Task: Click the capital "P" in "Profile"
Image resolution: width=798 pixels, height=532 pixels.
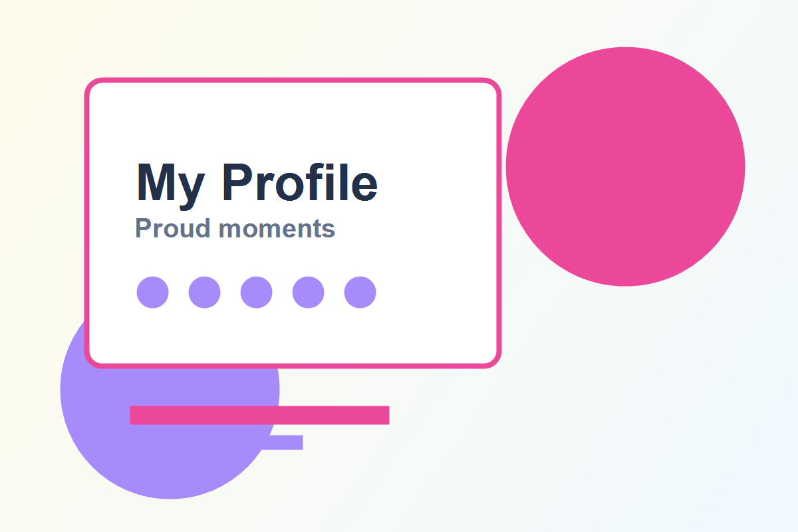Action: click(x=237, y=182)
